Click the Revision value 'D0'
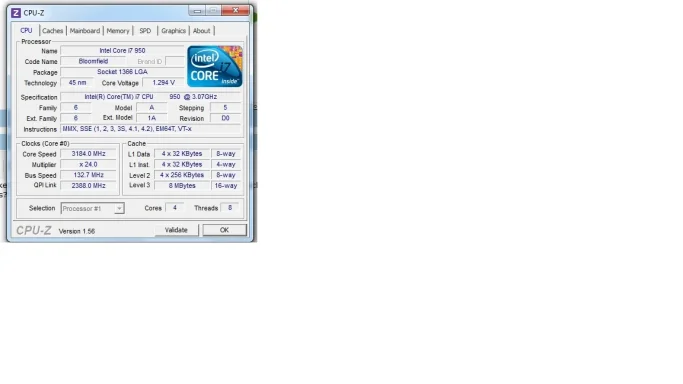The width and height of the screenshot is (683, 384). tap(225, 118)
